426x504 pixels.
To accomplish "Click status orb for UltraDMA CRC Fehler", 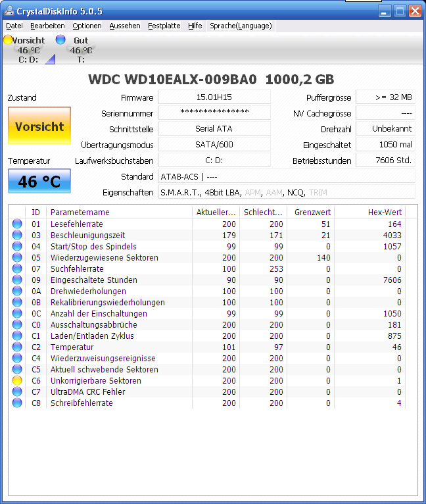I will point(17,391).
